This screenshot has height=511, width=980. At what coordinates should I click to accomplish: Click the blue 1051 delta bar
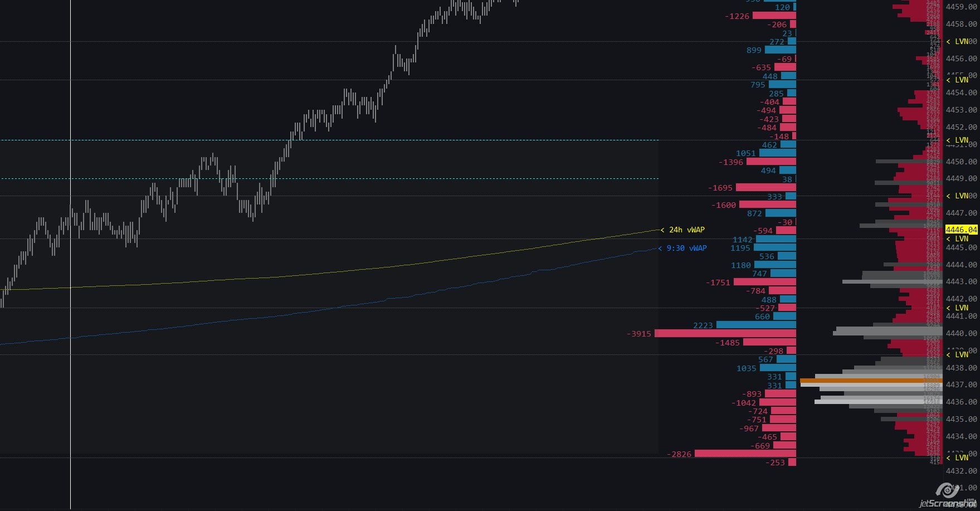777,153
